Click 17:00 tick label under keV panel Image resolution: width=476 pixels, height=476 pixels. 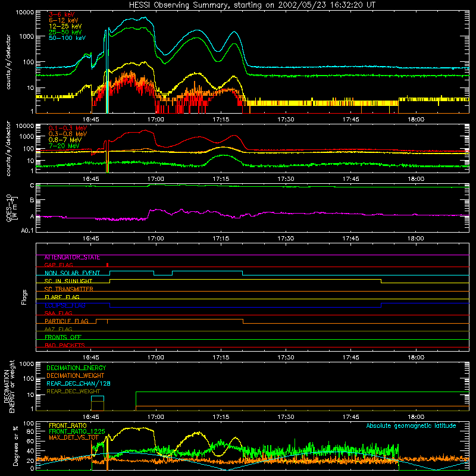tap(156, 120)
